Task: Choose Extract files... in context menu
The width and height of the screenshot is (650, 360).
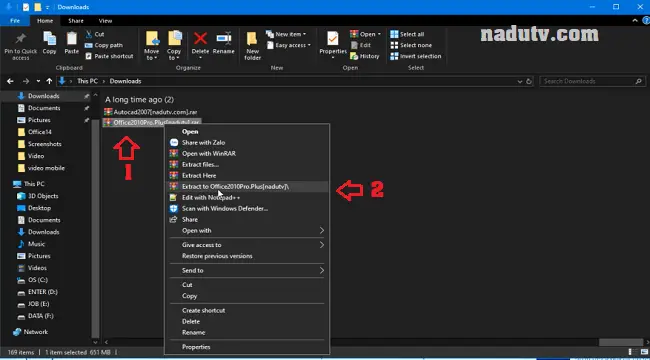Action: pos(247,165)
